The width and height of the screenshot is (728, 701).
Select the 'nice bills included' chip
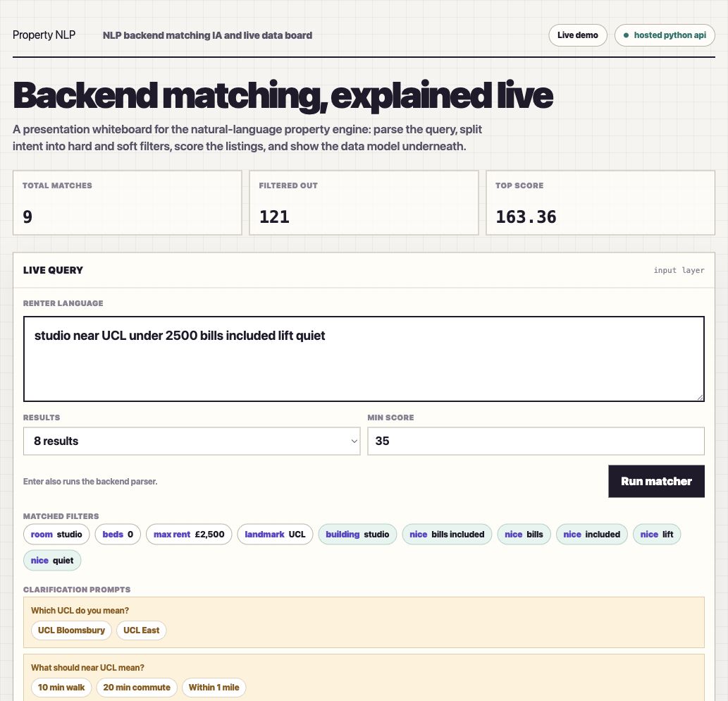tap(447, 535)
